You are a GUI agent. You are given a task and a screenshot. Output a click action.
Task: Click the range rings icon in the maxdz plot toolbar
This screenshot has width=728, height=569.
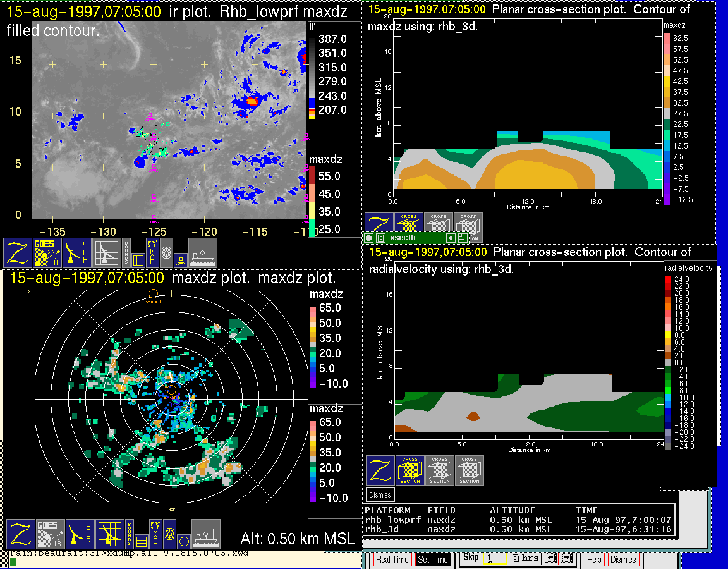coord(169,534)
